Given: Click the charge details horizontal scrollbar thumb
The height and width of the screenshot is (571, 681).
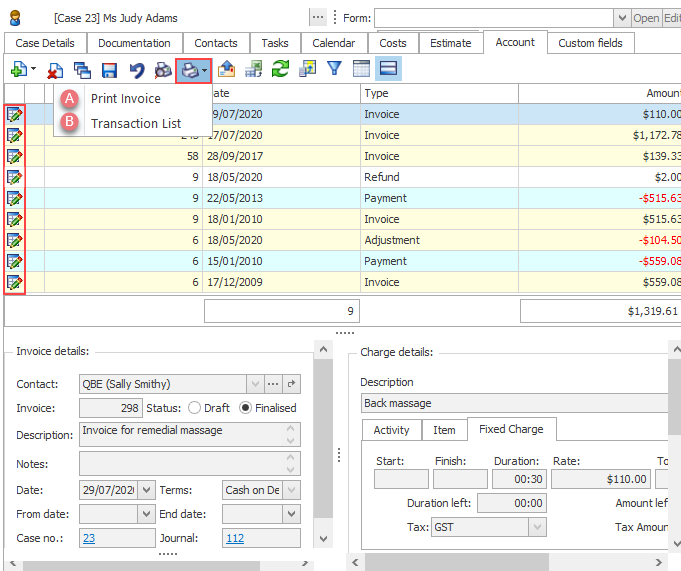Looking at the screenshot, I should [x=456, y=562].
